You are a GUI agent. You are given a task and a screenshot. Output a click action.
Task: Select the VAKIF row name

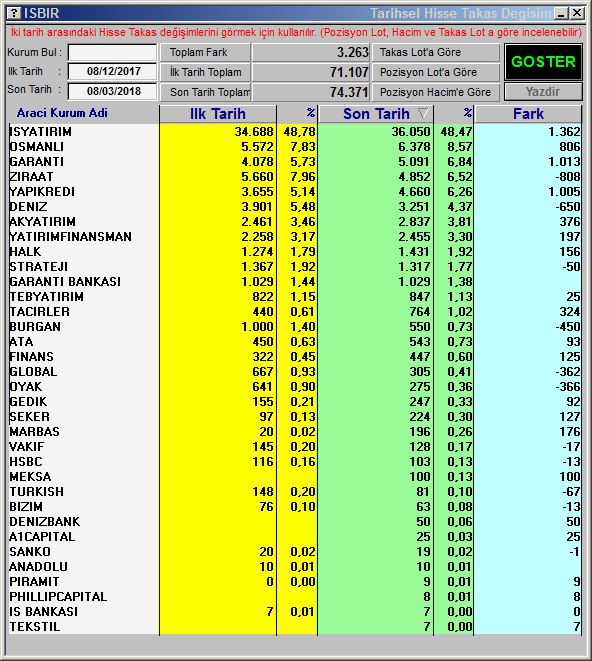[x=27, y=446]
